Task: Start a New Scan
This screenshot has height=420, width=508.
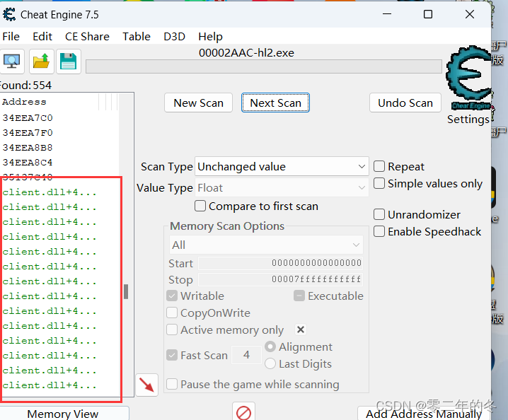Action: pyautogui.click(x=198, y=103)
